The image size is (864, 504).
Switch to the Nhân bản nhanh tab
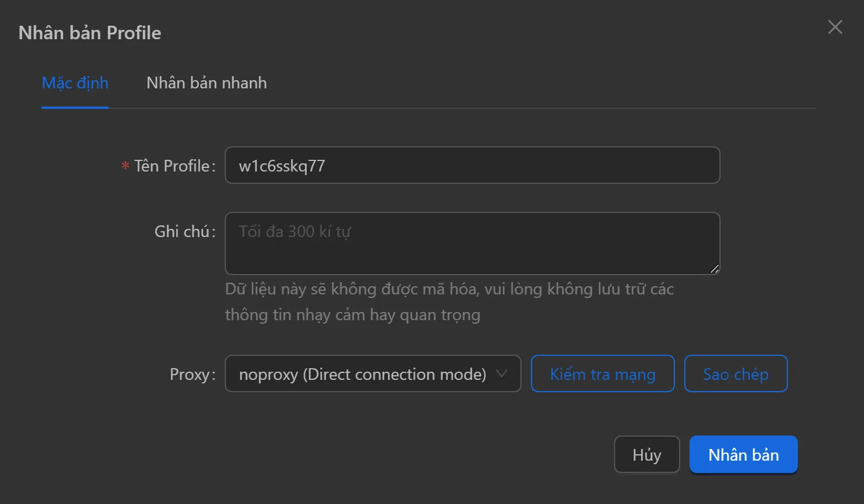206,83
